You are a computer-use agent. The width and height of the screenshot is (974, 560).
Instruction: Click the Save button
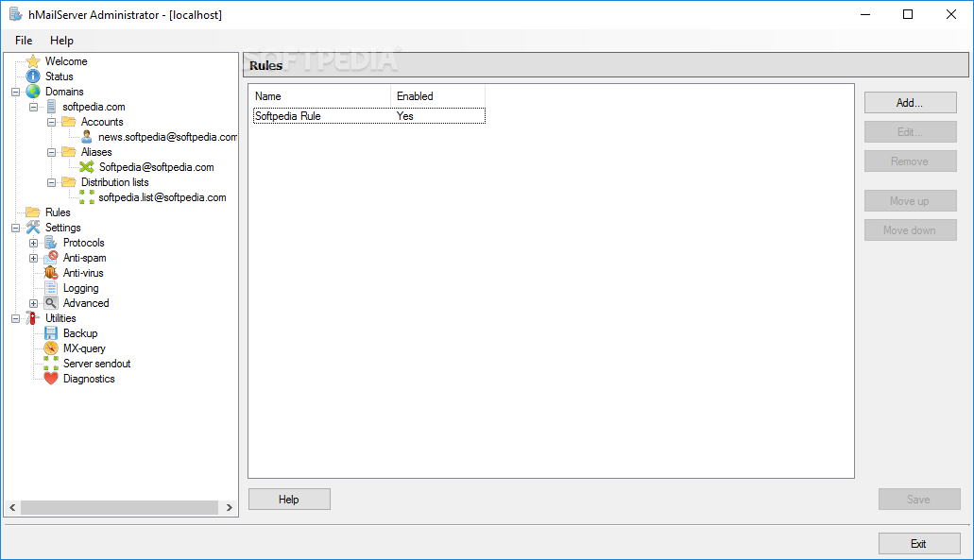point(918,500)
